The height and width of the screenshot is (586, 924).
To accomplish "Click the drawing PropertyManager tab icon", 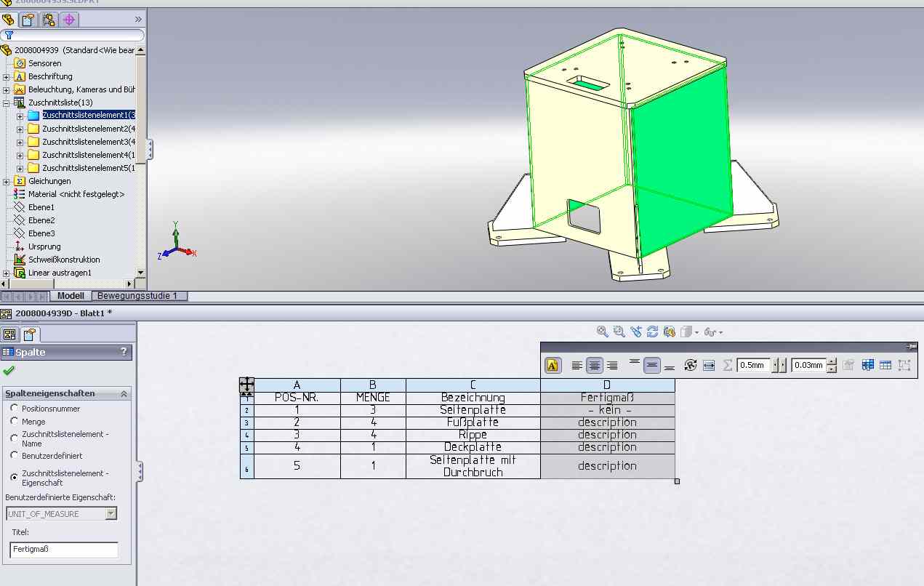I will (x=30, y=334).
